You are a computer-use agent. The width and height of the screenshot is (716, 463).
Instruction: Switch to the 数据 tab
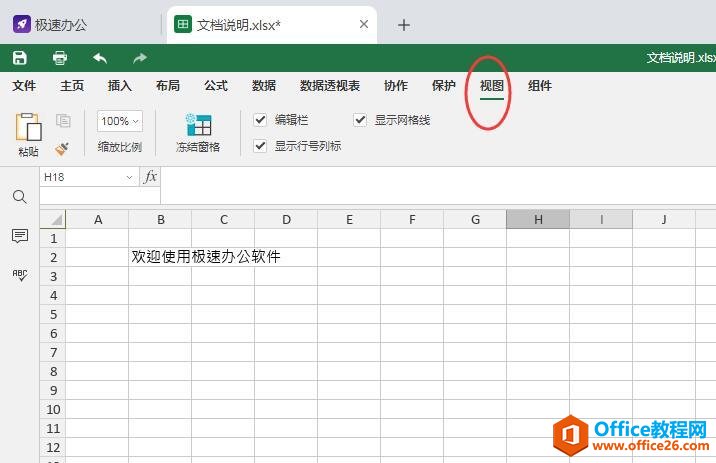coord(264,86)
